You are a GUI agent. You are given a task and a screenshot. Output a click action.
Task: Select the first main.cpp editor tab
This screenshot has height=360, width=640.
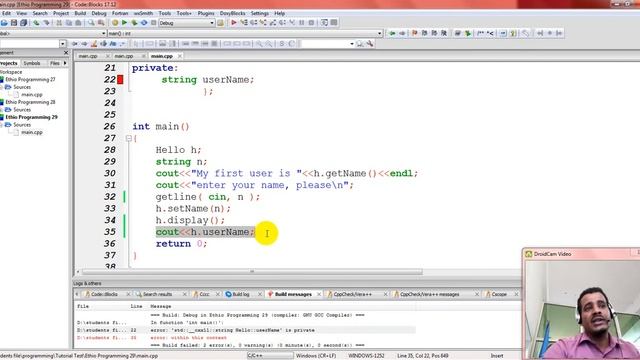[88, 56]
